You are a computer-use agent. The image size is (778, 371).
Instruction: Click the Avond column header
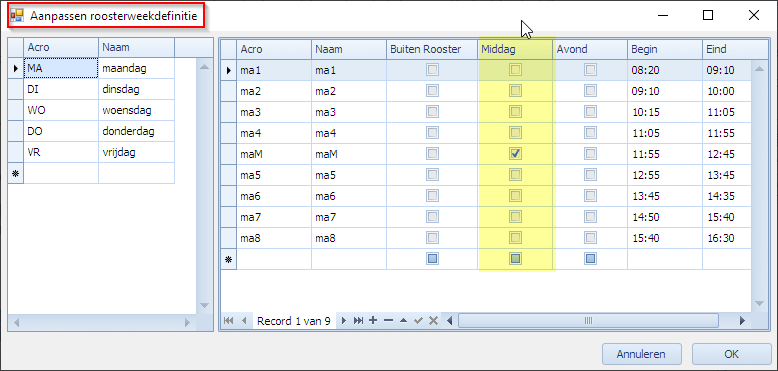(590, 49)
